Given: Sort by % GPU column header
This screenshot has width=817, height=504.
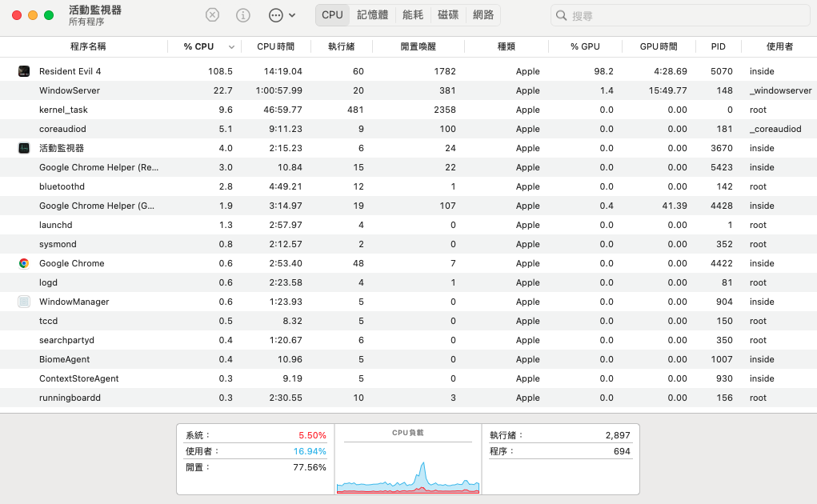Looking at the screenshot, I should [585, 46].
